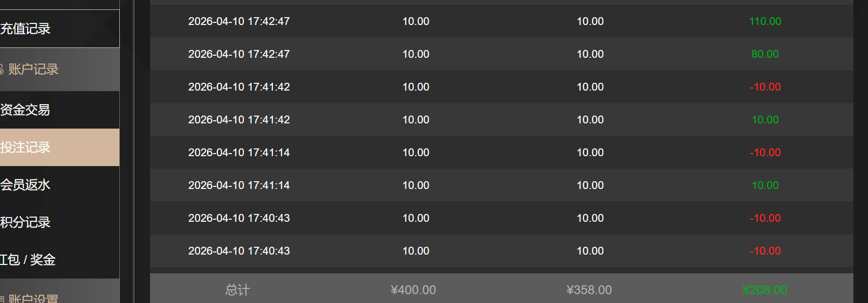
Task: Click the 总计 label in the totals row
Action: [x=238, y=290]
